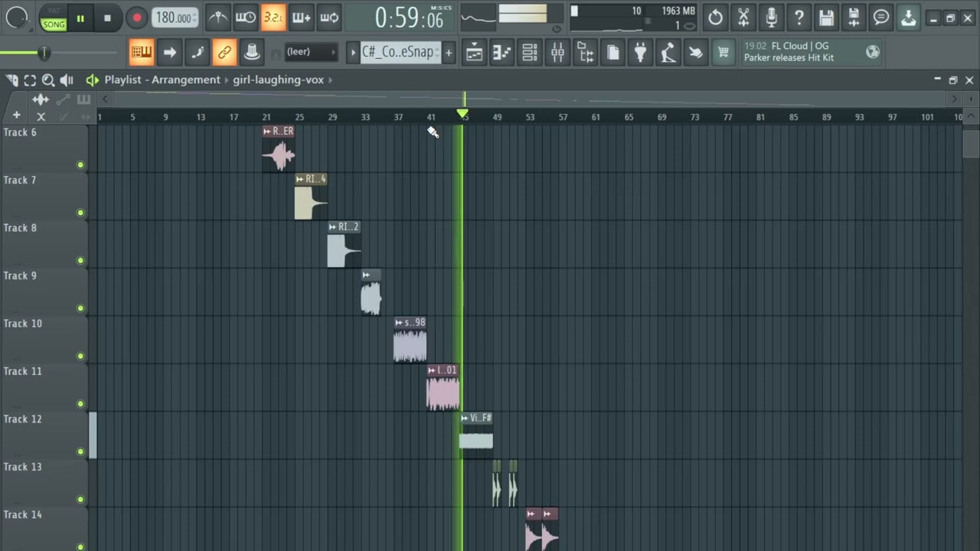980x551 pixels.
Task: Click the 180.000 tempo field
Action: click(x=175, y=18)
